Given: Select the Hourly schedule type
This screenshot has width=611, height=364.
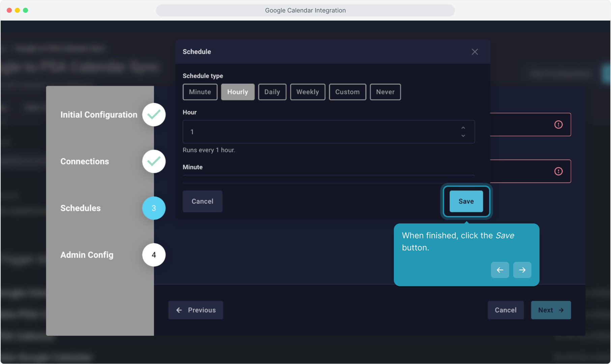Looking at the screenshot, I should coord(238,92).
